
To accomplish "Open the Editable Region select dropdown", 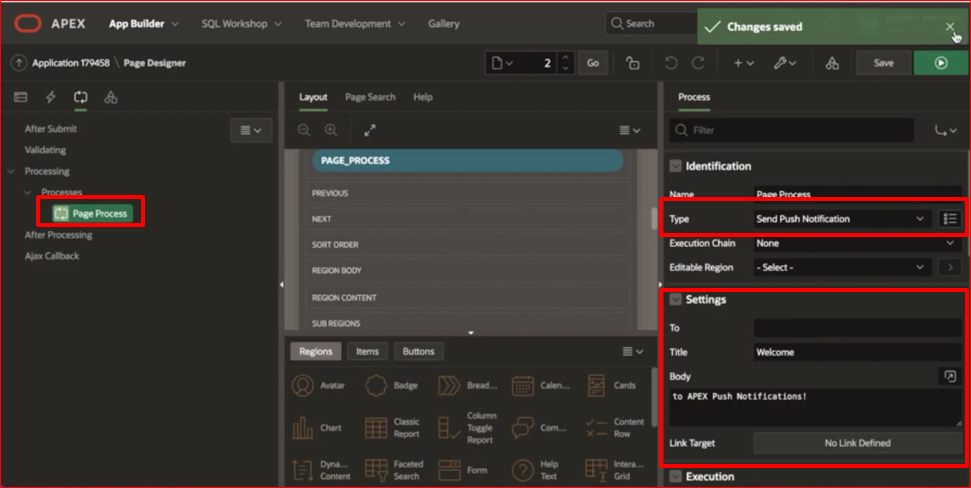I will [x=842, y=268].
